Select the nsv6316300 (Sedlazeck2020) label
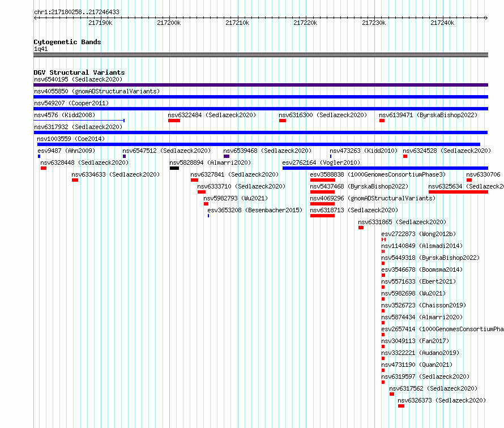 pos(323,115)
